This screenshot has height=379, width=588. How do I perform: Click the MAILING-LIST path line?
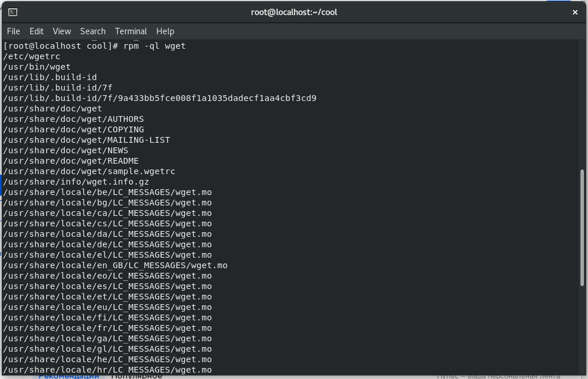click(87, 140)
